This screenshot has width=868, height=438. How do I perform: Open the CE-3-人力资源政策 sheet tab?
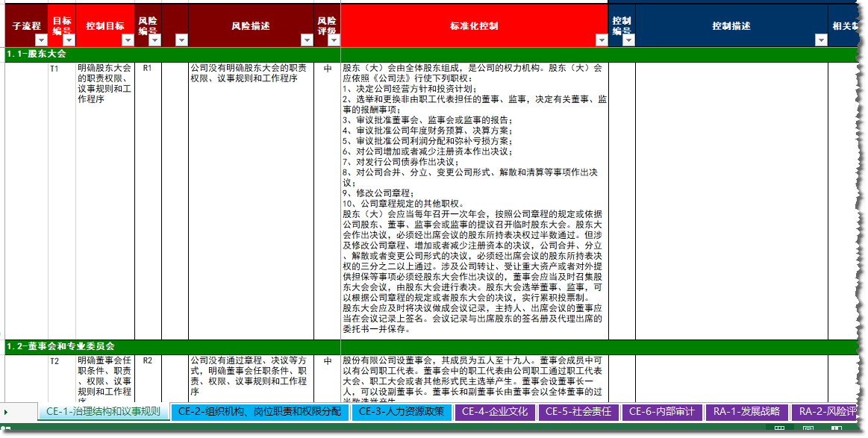pos(402,411)
